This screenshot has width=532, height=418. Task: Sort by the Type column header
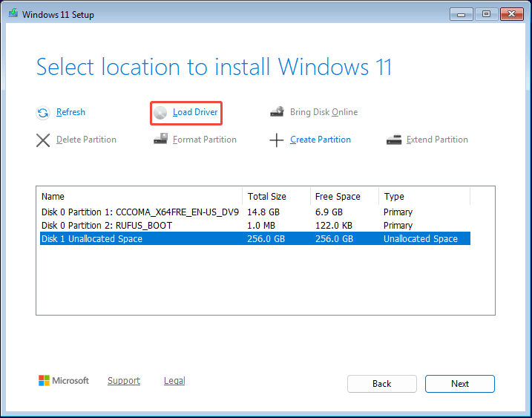tap(424, 197)
